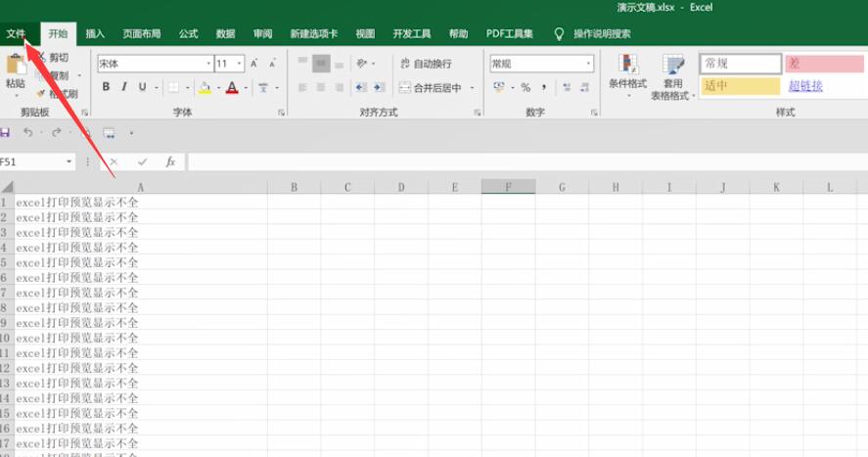The image size is (868, 457).
Task: Switch to the 页面布局 ribbon tab
Action: (x=142, y=33)
